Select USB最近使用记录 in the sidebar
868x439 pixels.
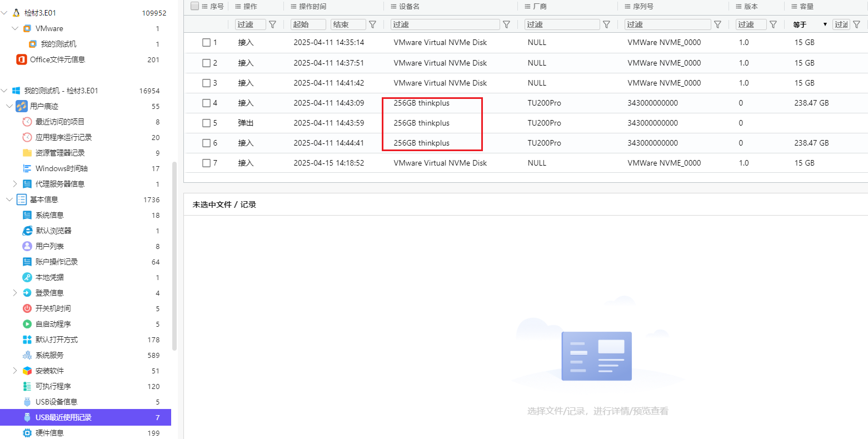[x=63, y=417]
